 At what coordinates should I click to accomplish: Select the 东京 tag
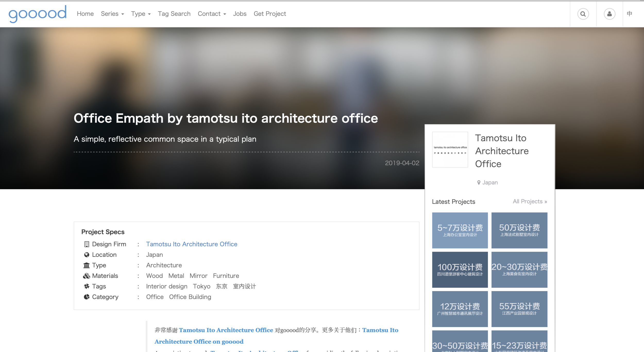pos(222,286)
